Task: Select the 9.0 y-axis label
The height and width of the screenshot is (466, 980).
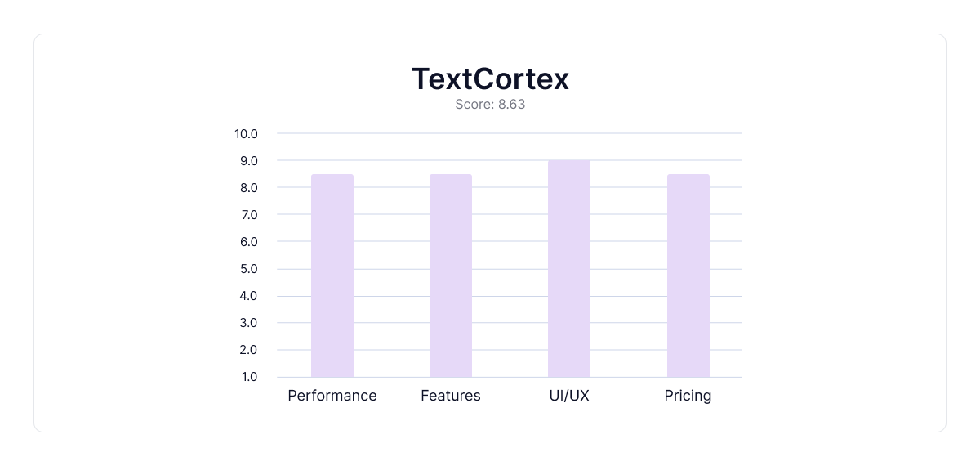Action: coord(247,161)
